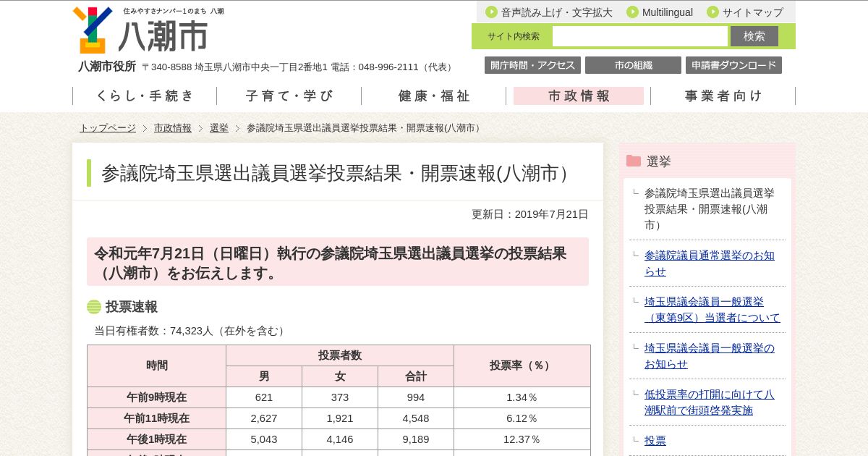Click the 投票率（％） table header

(x=522, y=366)
